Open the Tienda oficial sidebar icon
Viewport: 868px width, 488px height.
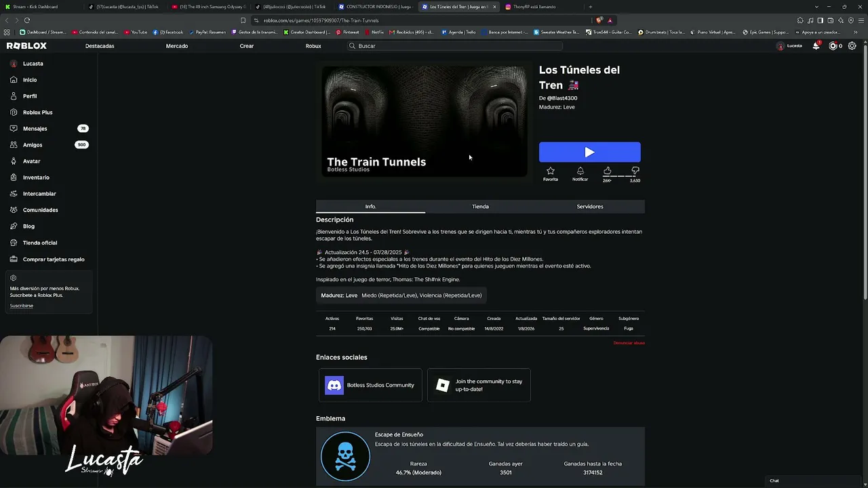coord(14,243)
